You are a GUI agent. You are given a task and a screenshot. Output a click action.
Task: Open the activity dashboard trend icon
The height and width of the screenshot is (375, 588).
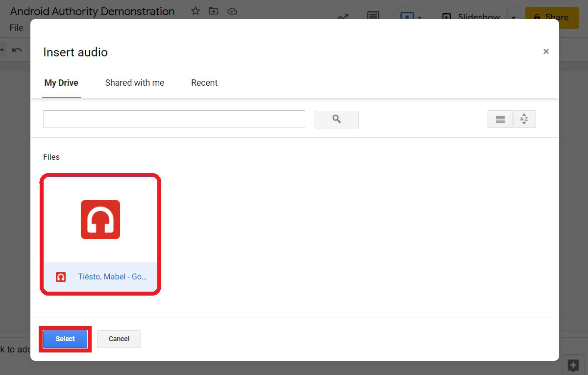tap(343, 18)
